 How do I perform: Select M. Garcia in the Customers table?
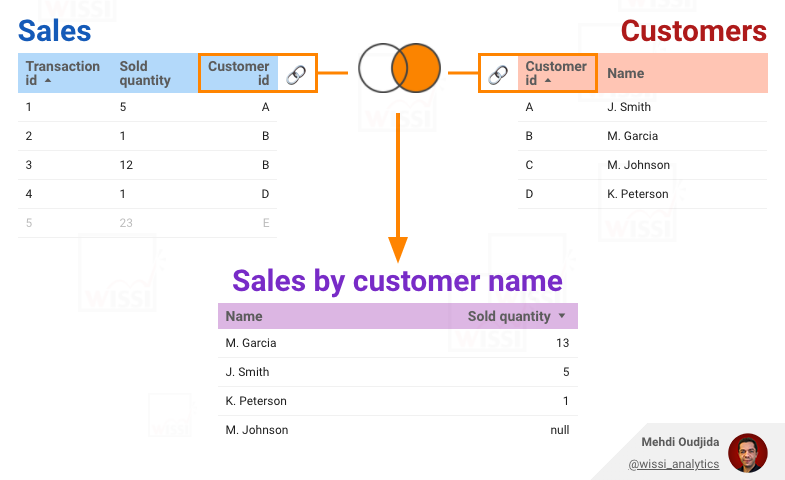[632, 136]
